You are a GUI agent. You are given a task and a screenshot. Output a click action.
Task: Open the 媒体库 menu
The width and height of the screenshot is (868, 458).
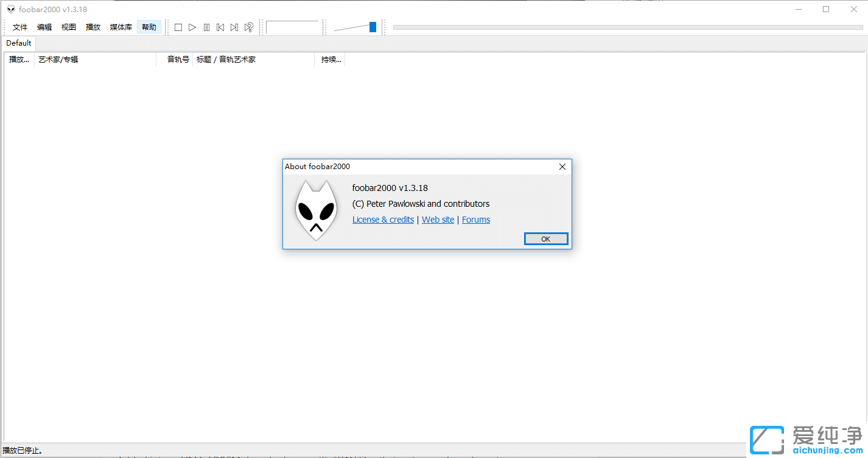[121, 27]
